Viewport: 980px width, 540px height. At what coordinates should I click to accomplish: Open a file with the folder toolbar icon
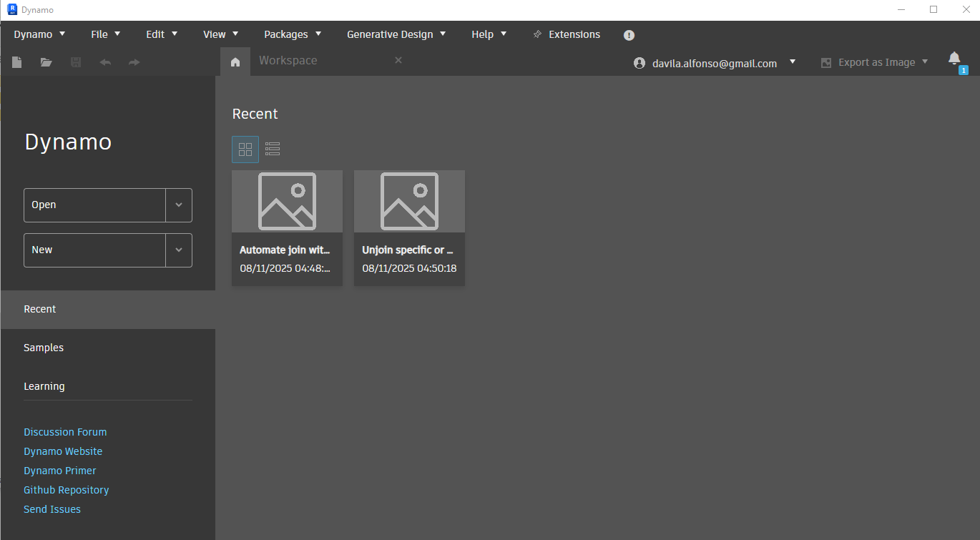46,62
